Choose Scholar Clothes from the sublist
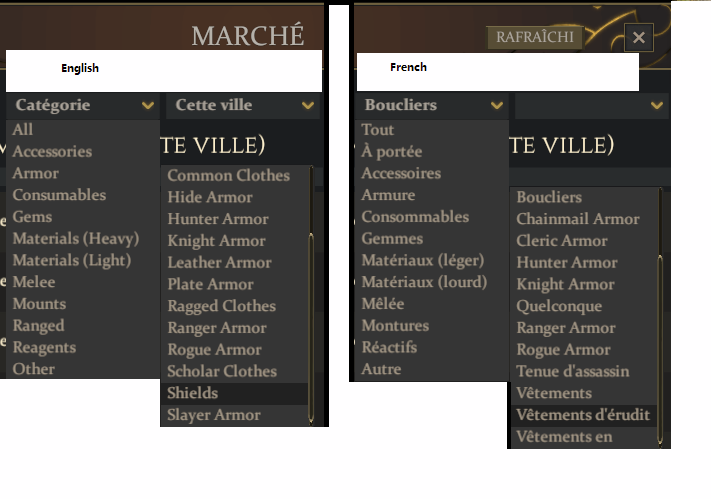The width and height of the screenshot is (711, 499). pos(222,371)
